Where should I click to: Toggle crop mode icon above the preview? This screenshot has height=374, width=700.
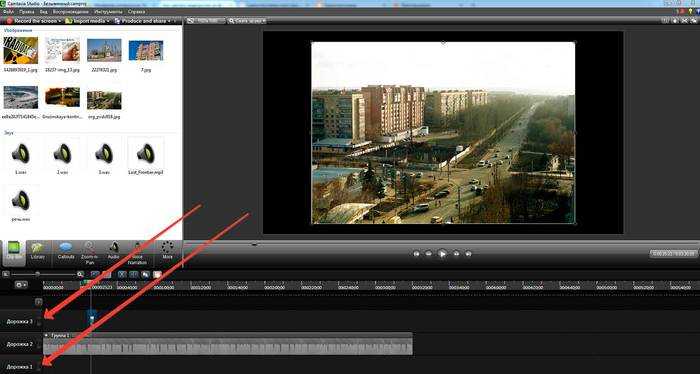click(x=666, y=21)
